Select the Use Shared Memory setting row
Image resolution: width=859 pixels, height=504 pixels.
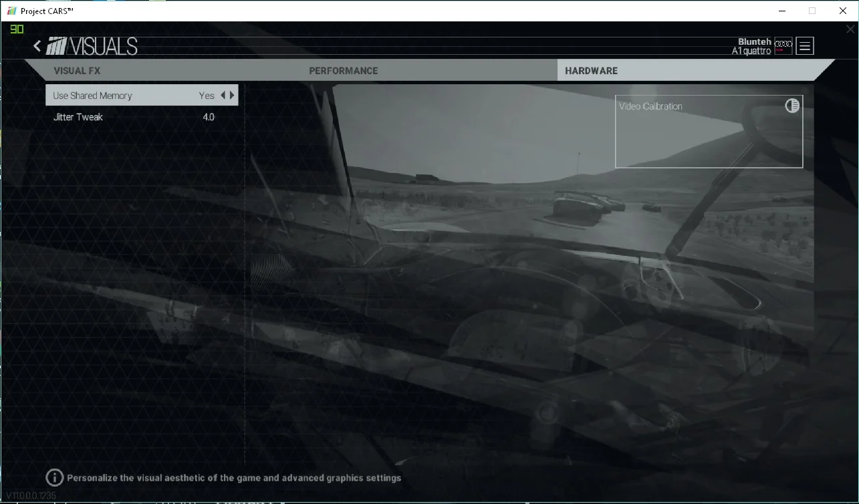tap(142, 95)
